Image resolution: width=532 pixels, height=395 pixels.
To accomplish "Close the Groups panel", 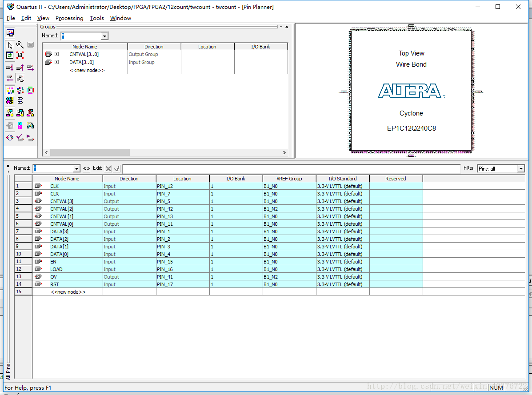I will [287, 27].
